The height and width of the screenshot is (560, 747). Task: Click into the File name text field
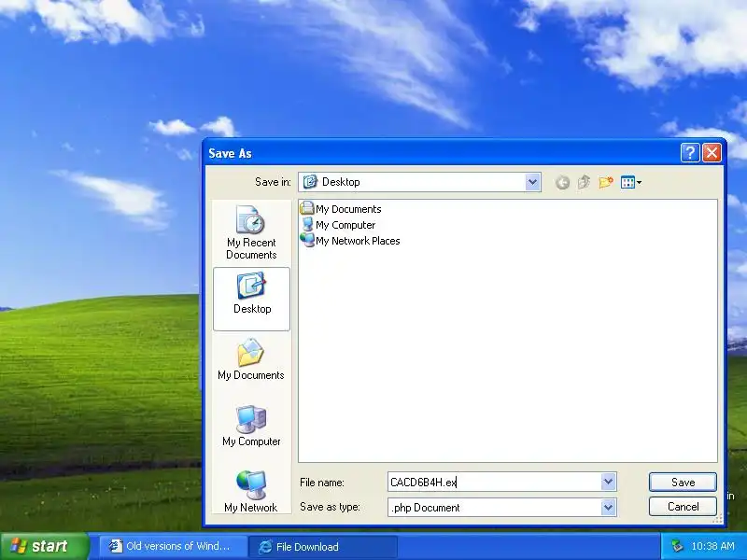pyautogui.click(x=494, y=482)
